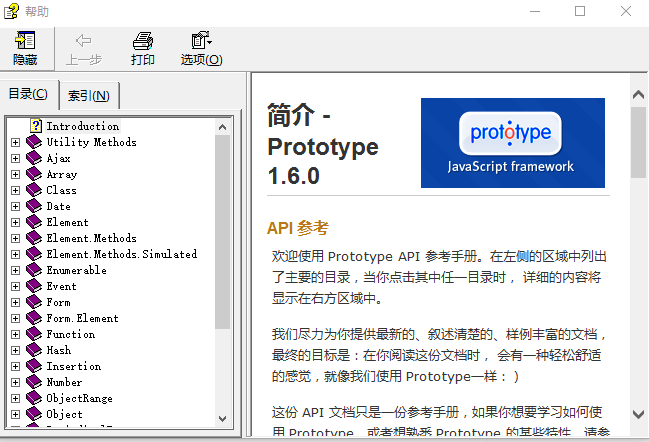Click the Prototype JavaScript framework logo
The width and height of the screenshot is (649, 442).
pos(512,143)
